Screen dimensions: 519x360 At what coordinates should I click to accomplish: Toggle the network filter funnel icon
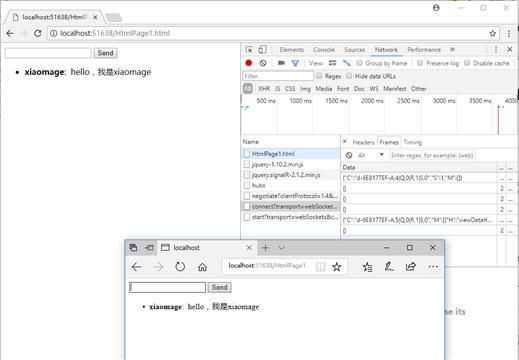point(295,63)
